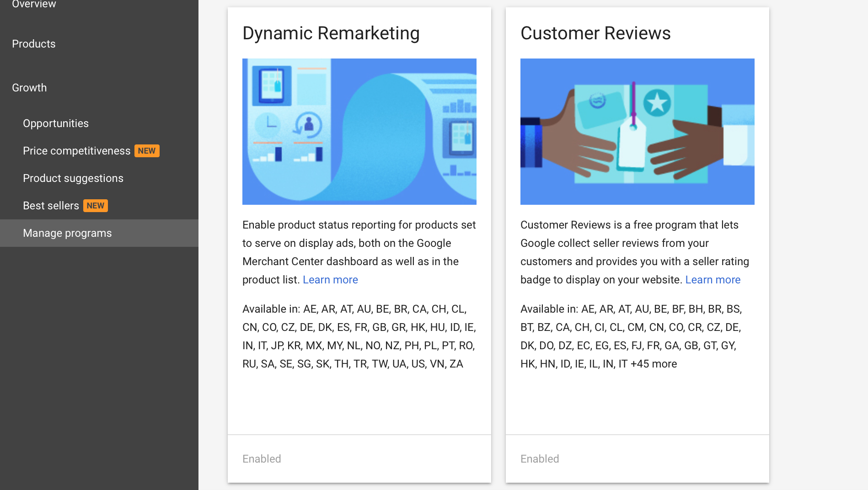Click the NEW badge beside Price competitiveness
The width and height of the screenshot is (868, 490).
click(x=147, y=151)
